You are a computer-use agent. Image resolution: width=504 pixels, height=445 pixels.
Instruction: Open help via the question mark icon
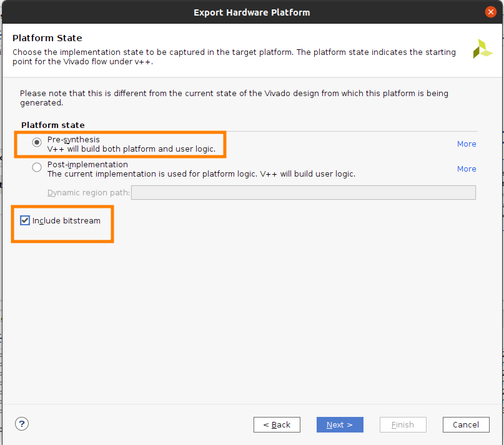click(x=22, y=424)
